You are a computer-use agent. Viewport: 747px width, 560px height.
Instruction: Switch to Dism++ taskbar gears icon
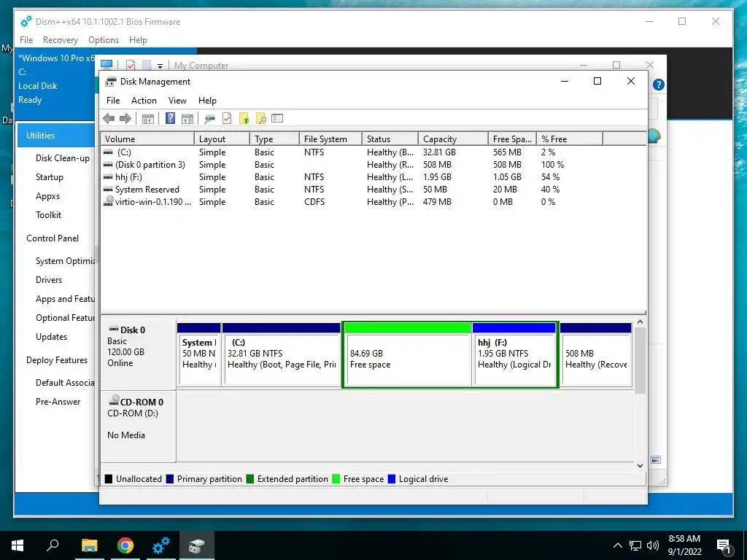pos(160,545)
